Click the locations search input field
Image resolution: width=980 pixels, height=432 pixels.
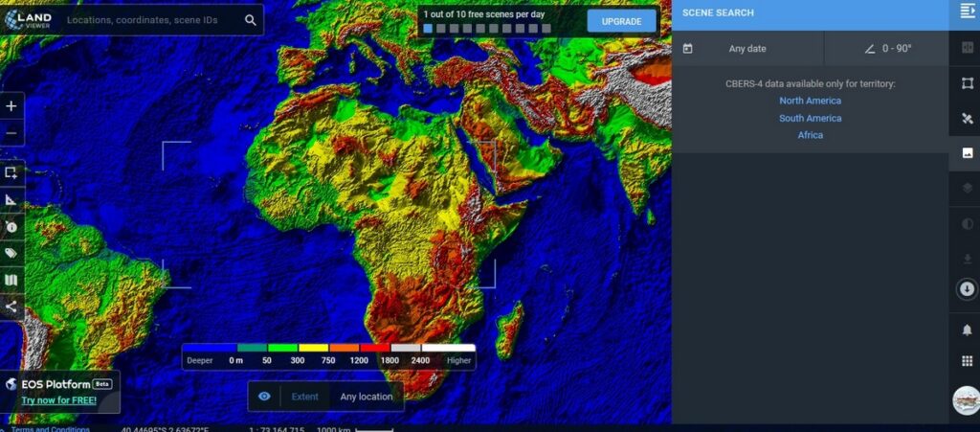click(153, 20)
